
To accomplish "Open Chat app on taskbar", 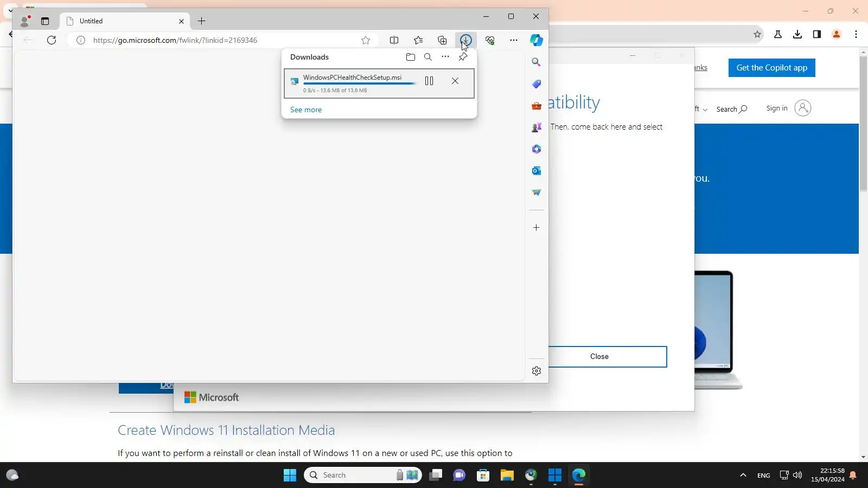I will pos(459,475).
